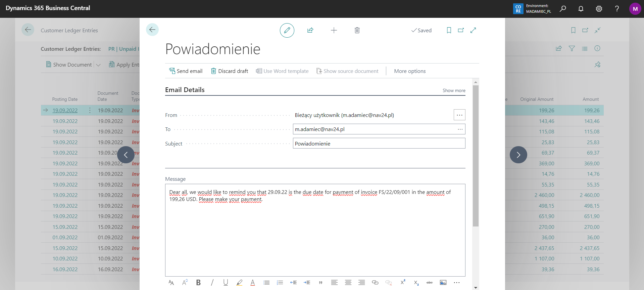Open More options menu
Viewport: 644px width, 290px height.
pos(410,71)
